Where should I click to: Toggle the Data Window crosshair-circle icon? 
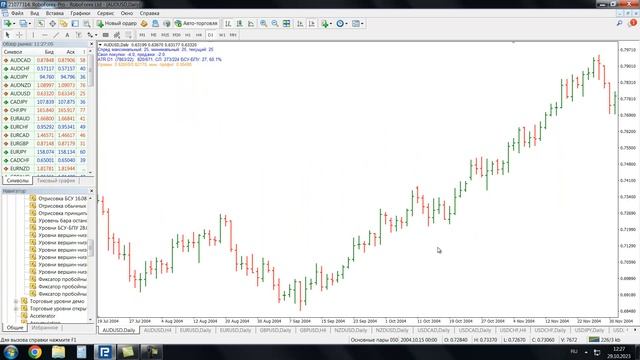(x=52, y=24)
